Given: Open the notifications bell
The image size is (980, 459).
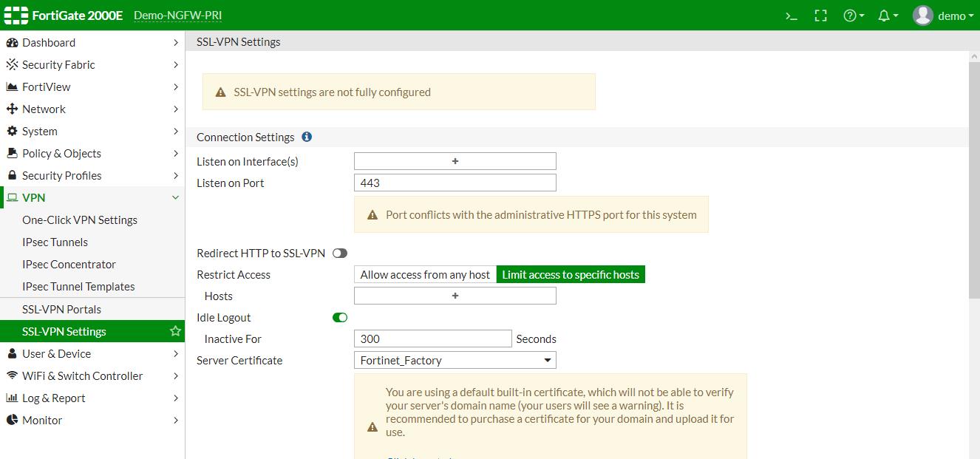Looking at the screenshot, I should tap(887, 16).
